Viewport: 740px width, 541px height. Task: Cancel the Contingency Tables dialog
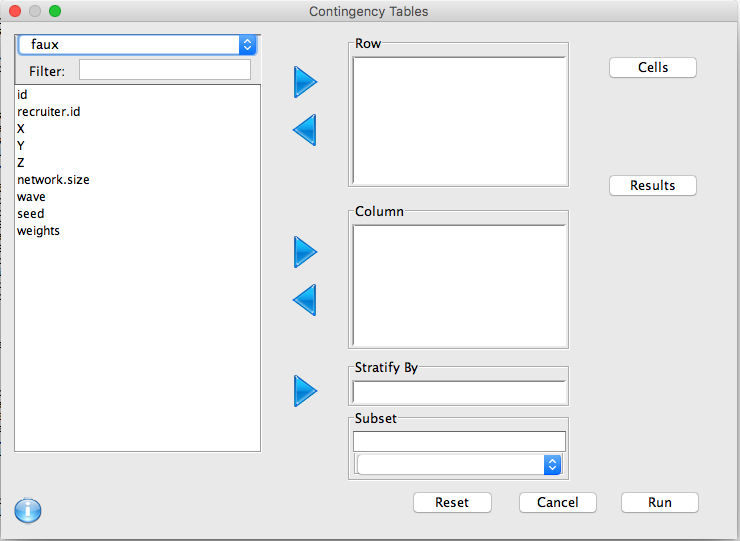[558, 502]
